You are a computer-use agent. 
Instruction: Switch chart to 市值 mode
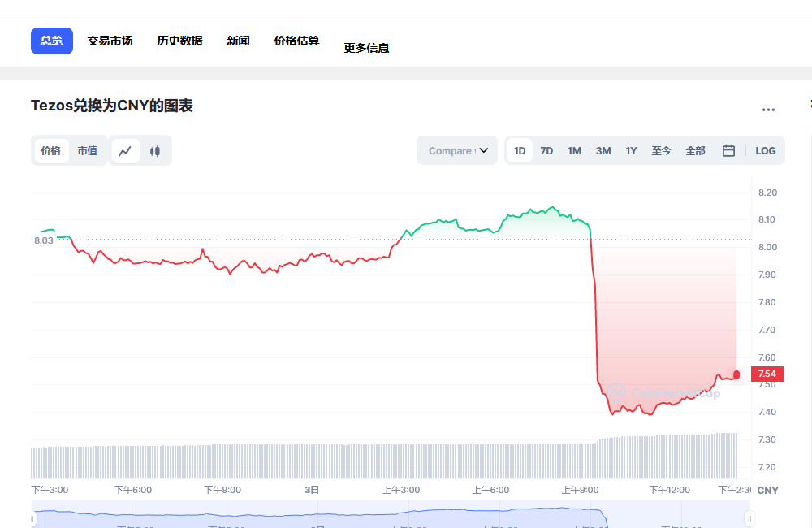(x=88, y=151)
